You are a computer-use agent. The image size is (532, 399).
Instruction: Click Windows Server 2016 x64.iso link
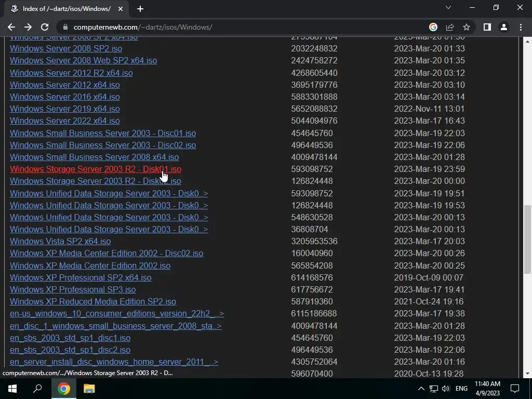tap(65, 97)
